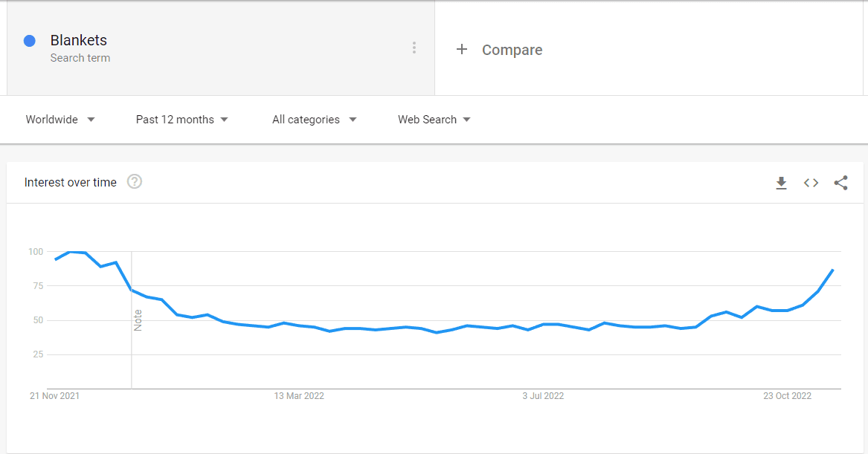This screenshot has width=868, height=454.
Task: Open the embed code icon
Action: [811, 183]
